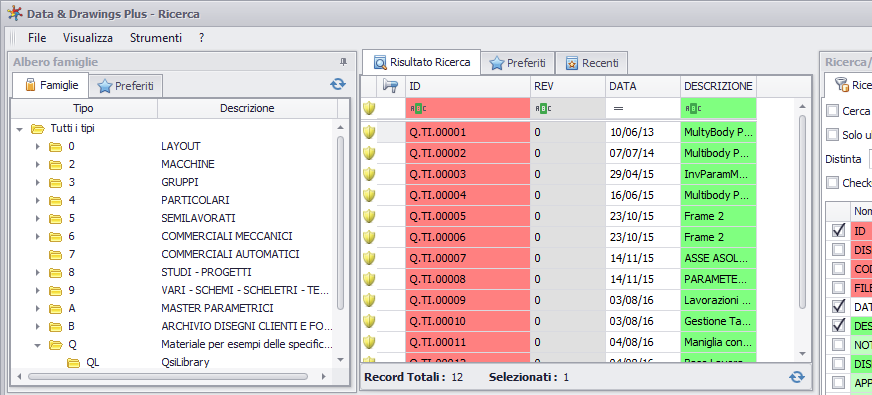Viewport: 872px width, 395px height.
Task: Click the Tipo column header
Action: 84,108
